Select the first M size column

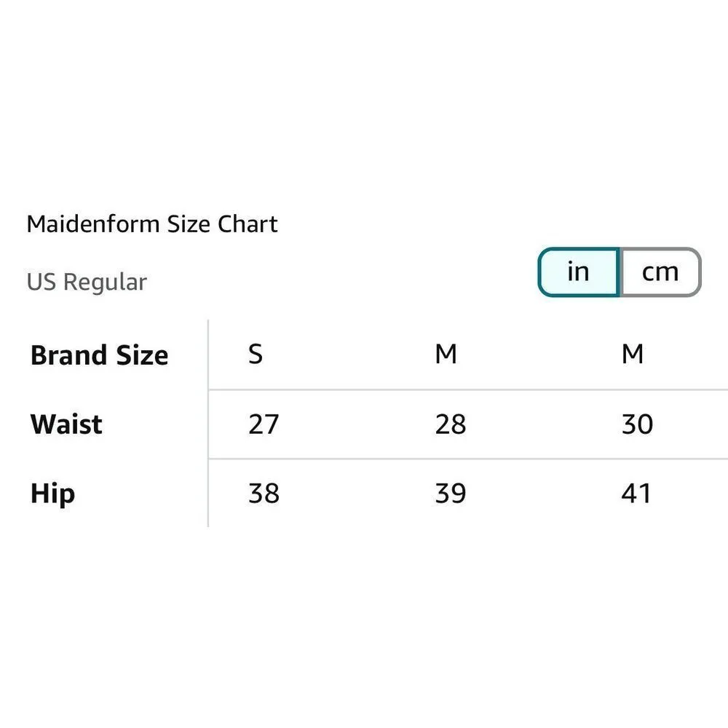tap(448, 354)
